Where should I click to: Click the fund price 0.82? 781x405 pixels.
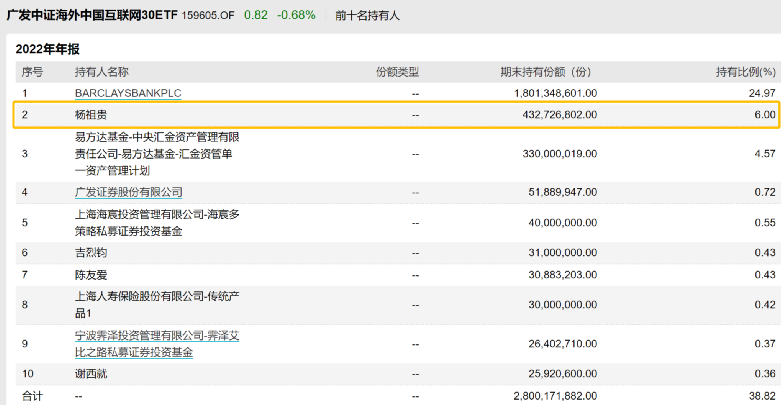tap(256, 15)
